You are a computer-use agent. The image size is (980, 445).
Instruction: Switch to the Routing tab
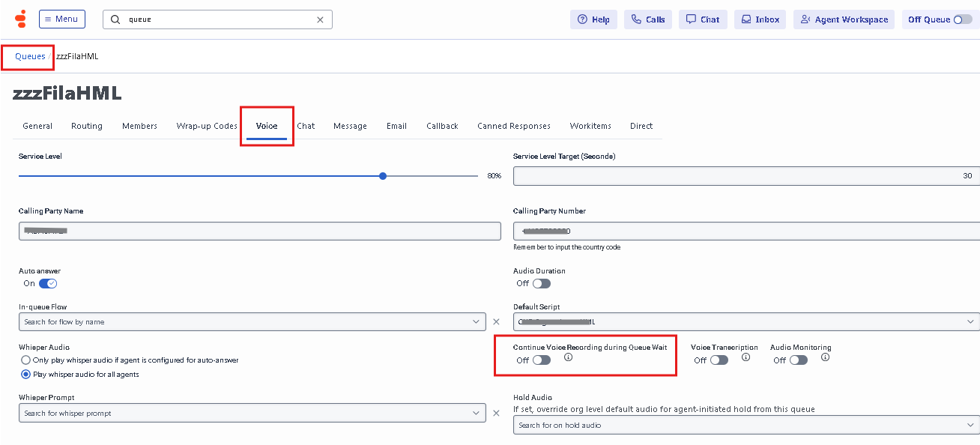click(x=87, y=126)
